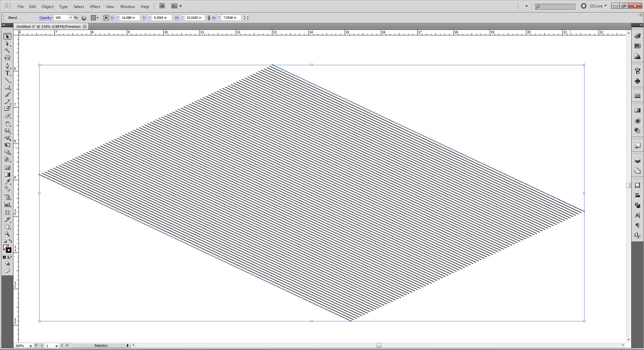
Task: Select the Untitled-1 document tab
Action: [x=49, y=26]
